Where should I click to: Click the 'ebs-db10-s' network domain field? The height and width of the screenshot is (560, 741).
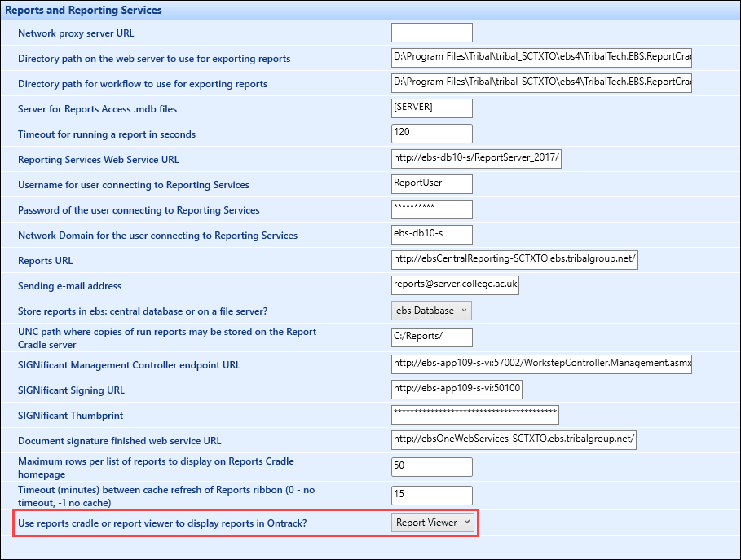(431, 235)
